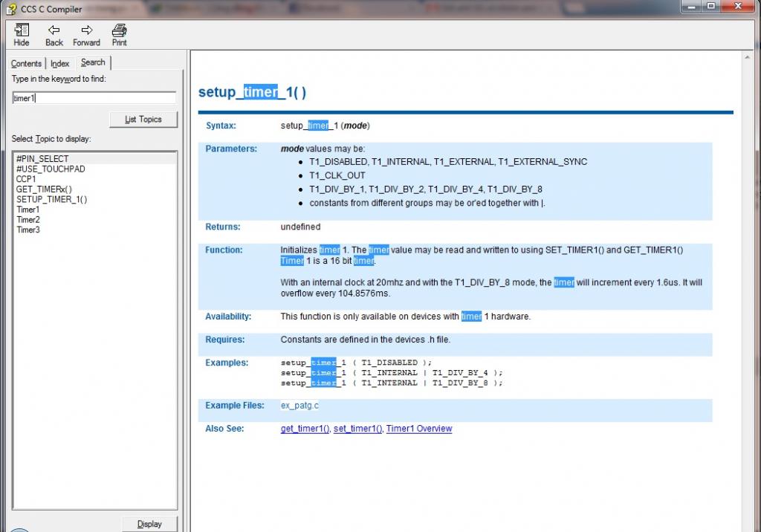
Task: Focus the keyword search input field
Action: (x=94, y=98)
